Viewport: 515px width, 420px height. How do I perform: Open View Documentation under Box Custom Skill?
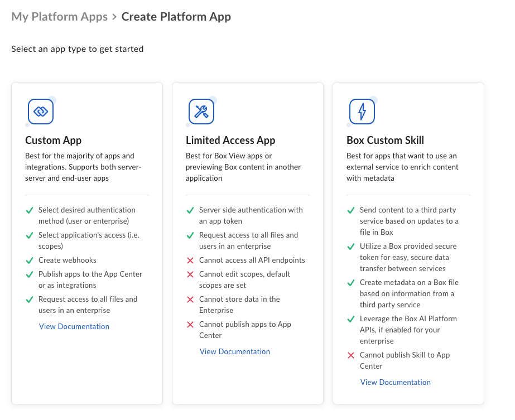396,382
